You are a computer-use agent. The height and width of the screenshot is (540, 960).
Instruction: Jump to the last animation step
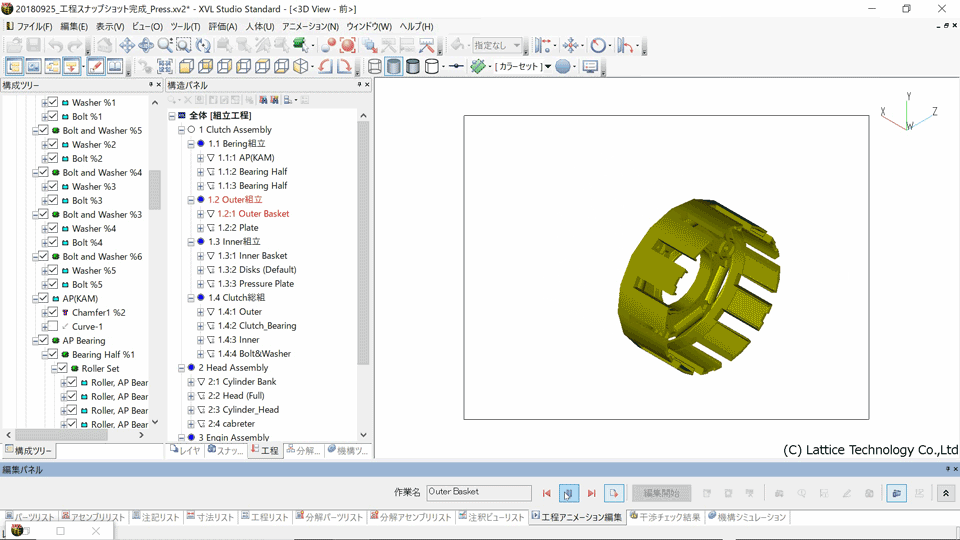coord(591,493)
